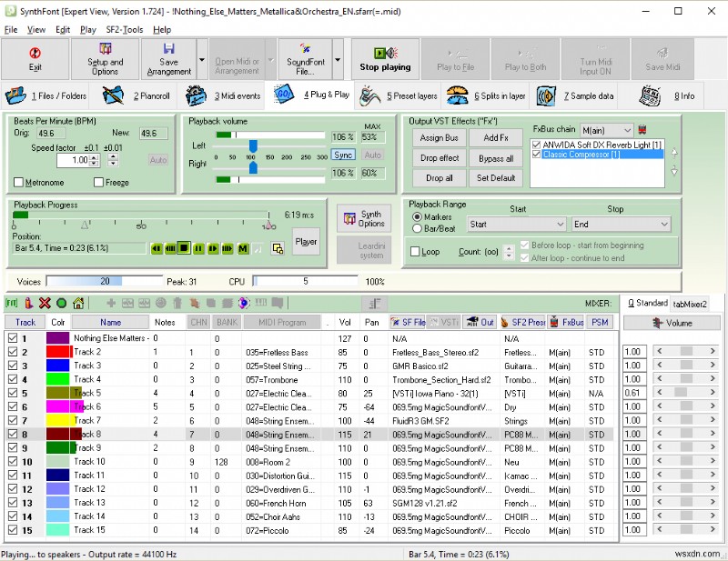
Task: Select the Bar/Beat playback range option
Action: (418, 229)
